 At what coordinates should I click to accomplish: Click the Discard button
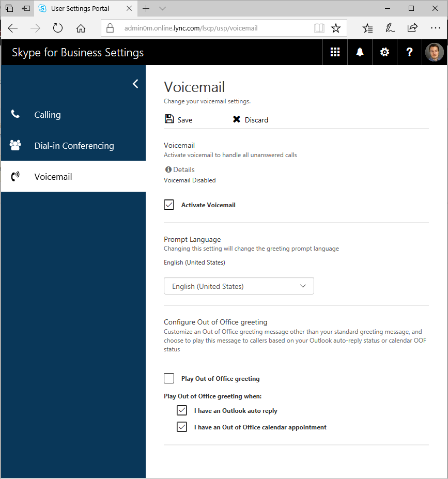(250, 119)
